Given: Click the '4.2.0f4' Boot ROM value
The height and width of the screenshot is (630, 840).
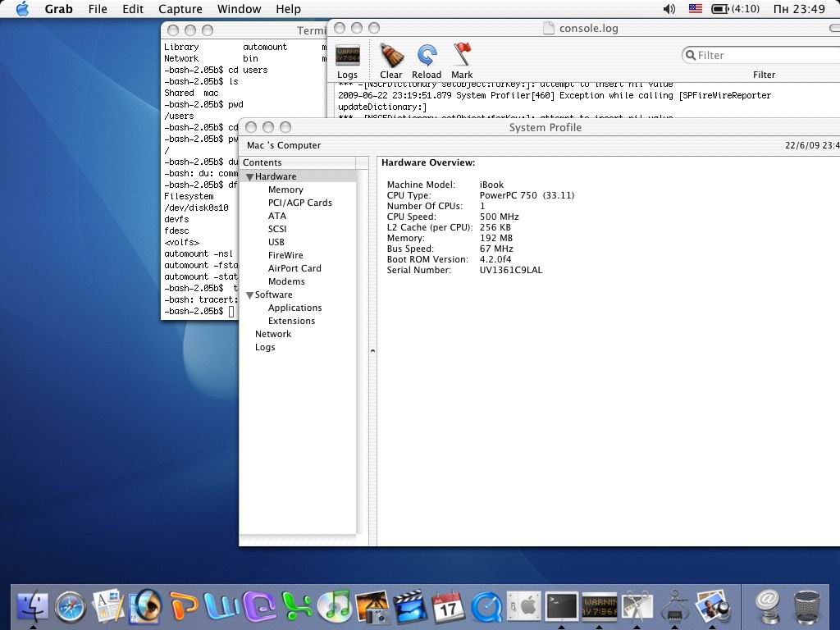Looking at the screenshot, I should click(495, 259).
